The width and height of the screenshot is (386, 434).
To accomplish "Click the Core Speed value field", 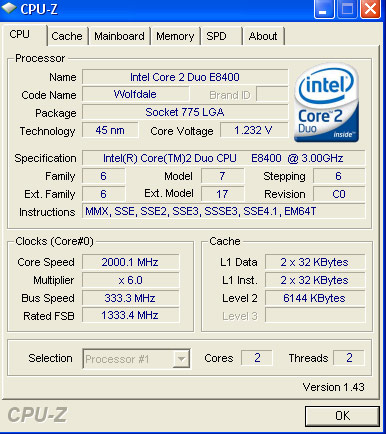I will click(x=130, y=262).
